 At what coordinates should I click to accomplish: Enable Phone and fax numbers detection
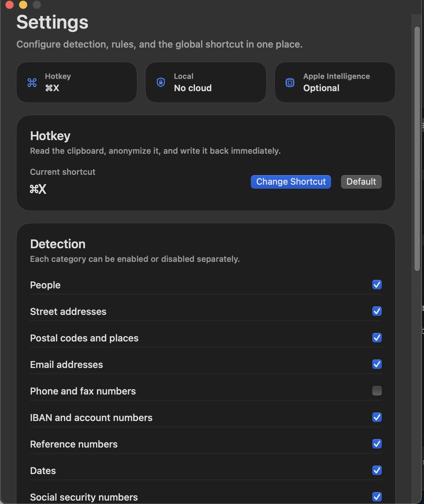click(x=377, y=391)
